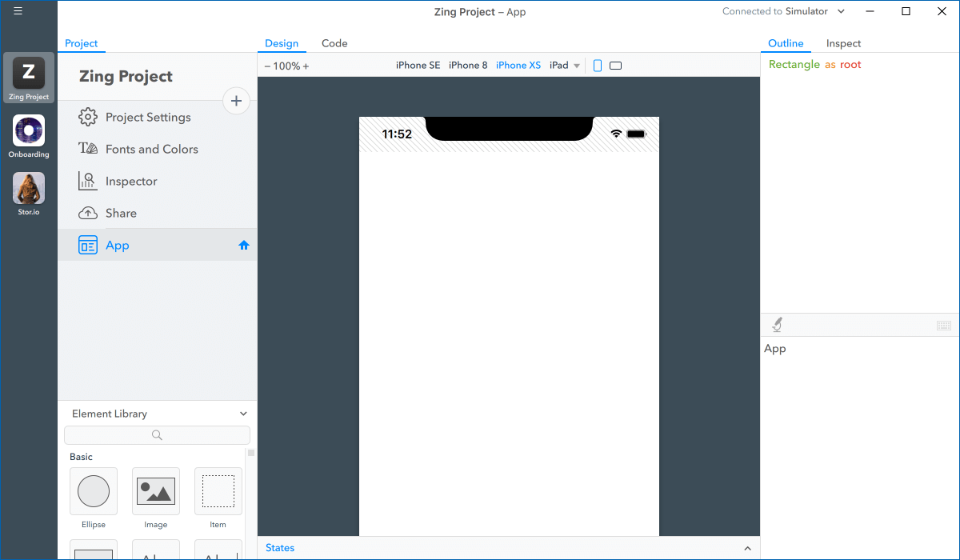960x560 pixels.
Task: Switch to landscape orientation
Action: [615, 66]
